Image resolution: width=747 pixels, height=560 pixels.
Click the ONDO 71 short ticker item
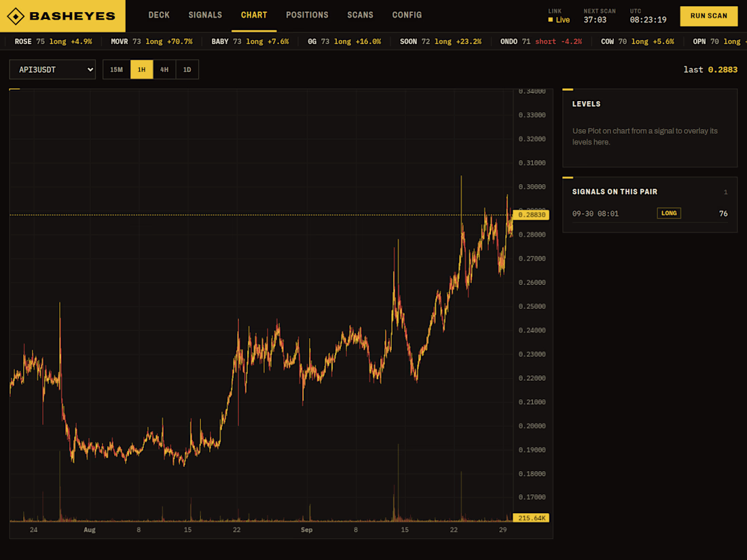point(541,41)
